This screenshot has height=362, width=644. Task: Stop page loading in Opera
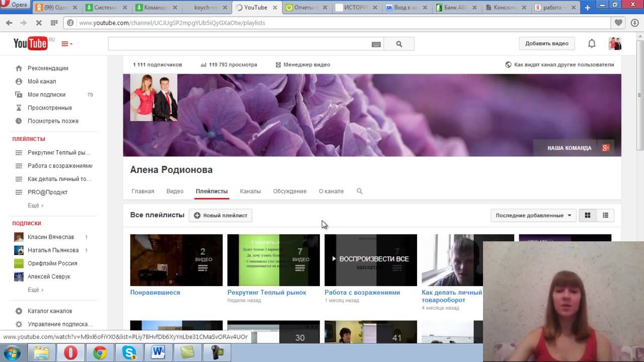39,23
